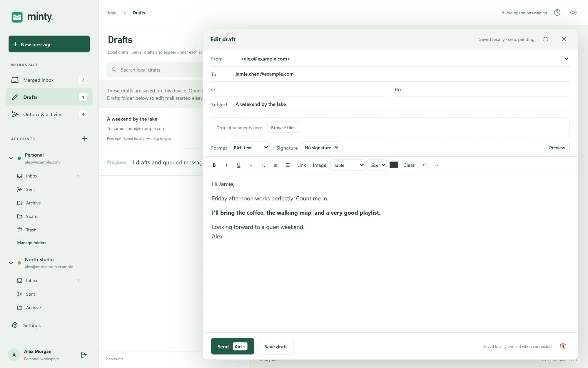Click the Mail breadcrumb
Image resolution: width=588 pixels, height=368 pixels.
click(112, 13)
